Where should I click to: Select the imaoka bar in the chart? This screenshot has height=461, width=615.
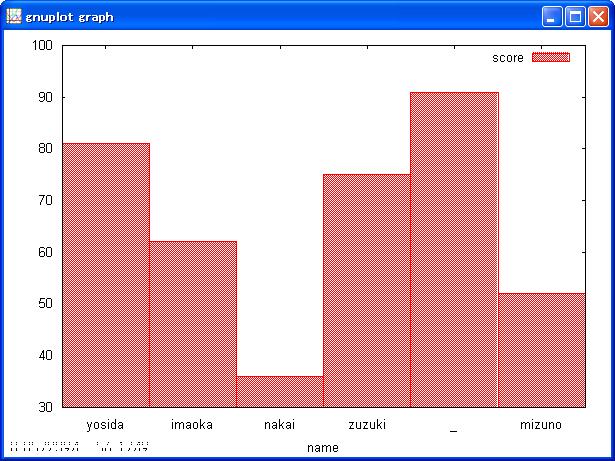(193, 324)
